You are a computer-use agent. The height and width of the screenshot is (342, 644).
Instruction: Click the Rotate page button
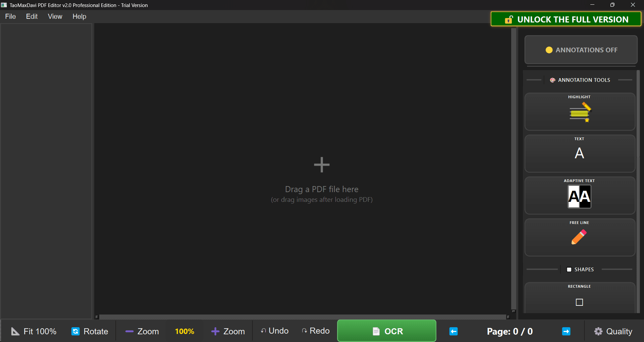90,331
